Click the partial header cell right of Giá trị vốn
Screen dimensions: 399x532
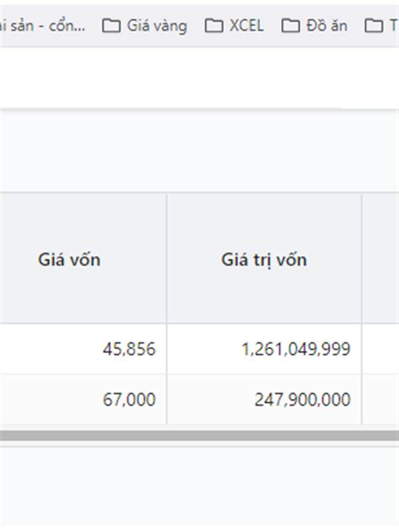[x=381, y=259]
